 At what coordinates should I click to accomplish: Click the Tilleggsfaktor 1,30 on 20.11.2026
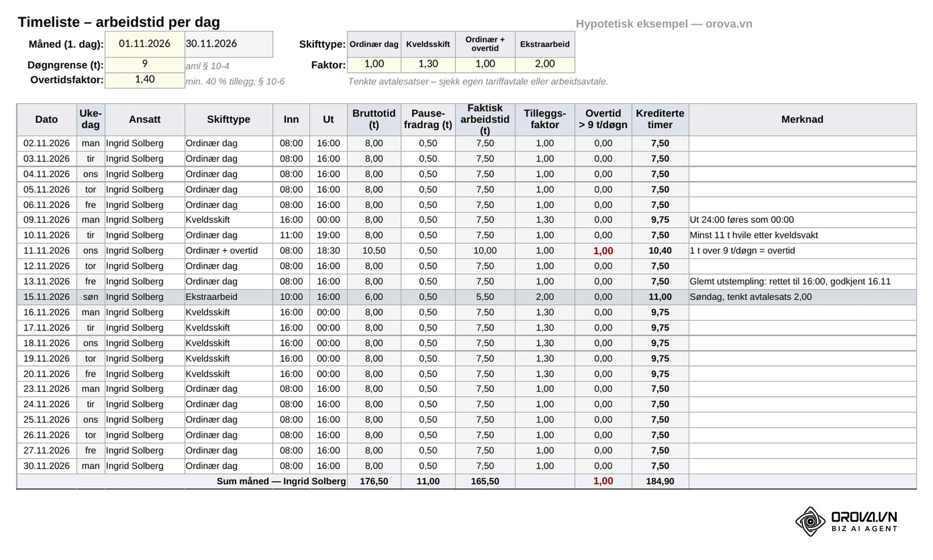click(x=545, y=374)
